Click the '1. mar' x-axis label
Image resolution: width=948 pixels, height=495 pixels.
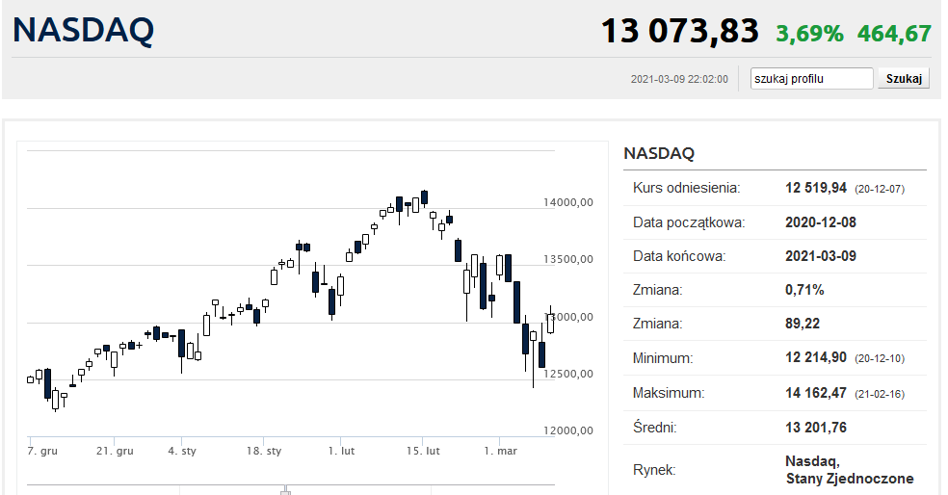pos(501,451)
